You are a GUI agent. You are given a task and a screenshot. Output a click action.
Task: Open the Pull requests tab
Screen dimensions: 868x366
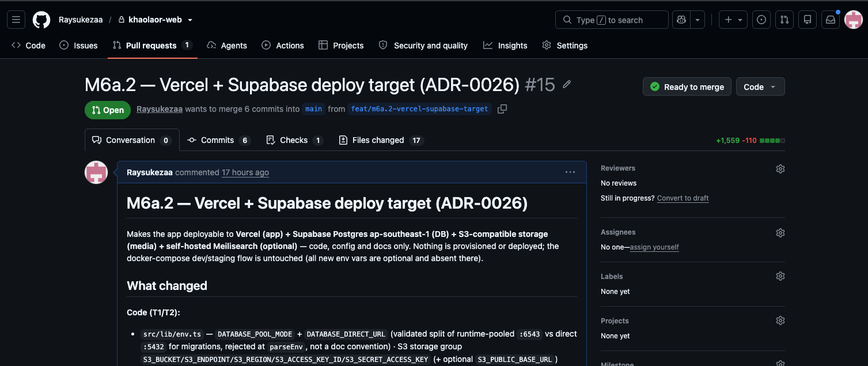coord(153,46)
